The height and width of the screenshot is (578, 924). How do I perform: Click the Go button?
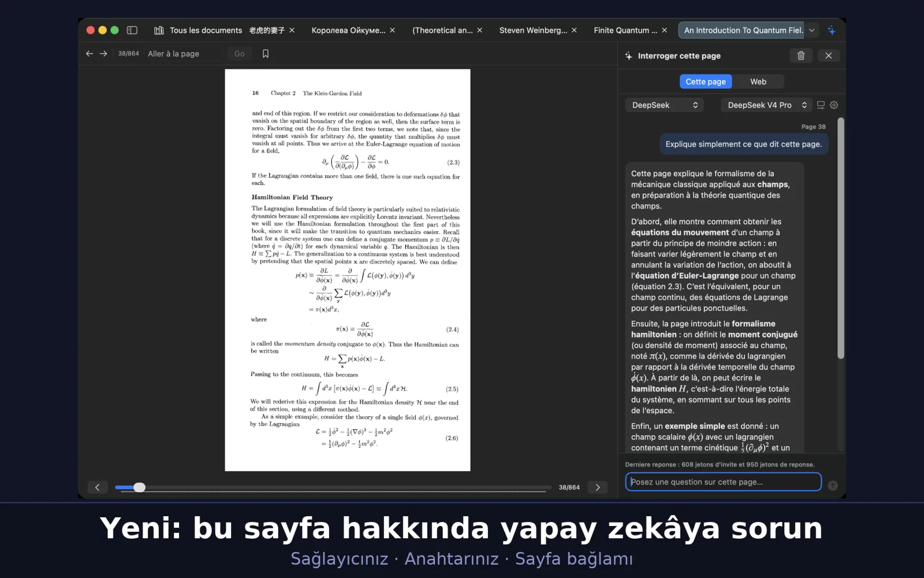tap(239, 53)
